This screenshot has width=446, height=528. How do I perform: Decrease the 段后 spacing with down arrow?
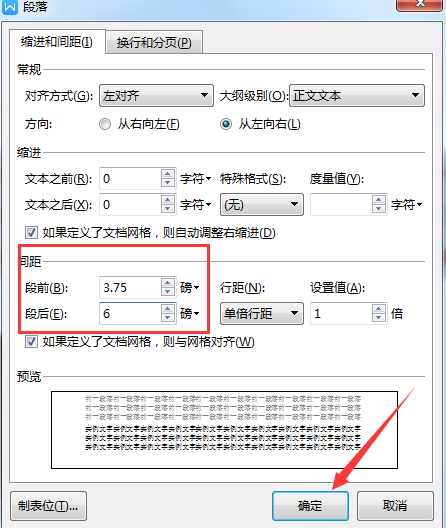click(x=168, y=318)
